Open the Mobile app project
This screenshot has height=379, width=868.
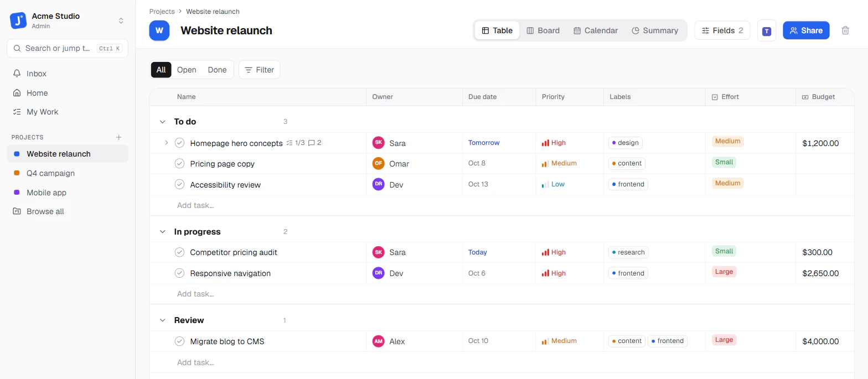pos(68,193)
